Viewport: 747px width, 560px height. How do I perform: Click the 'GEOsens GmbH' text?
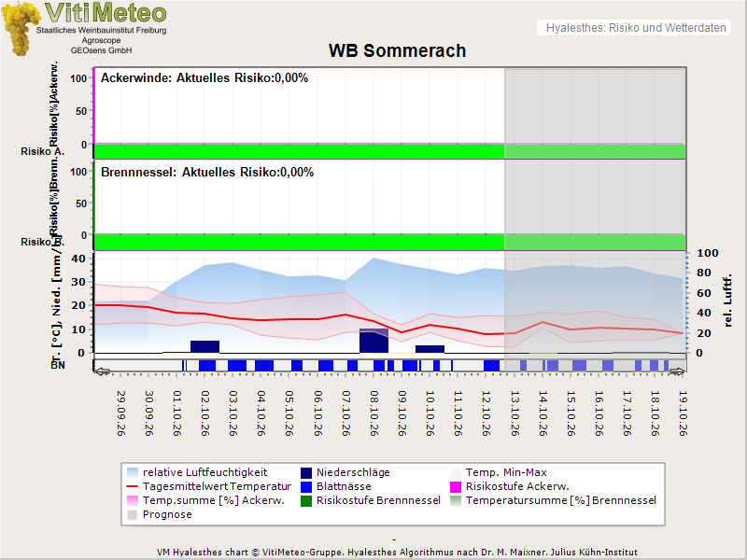102,50
